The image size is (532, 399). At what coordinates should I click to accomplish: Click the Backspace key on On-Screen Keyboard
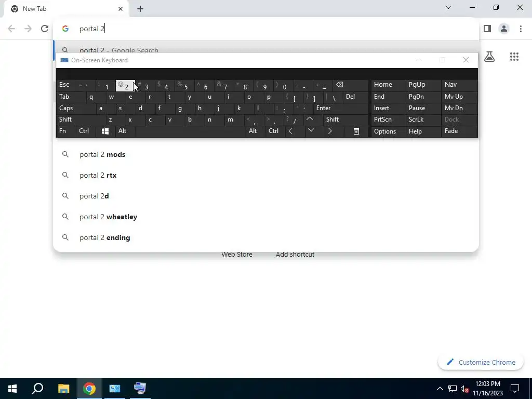pos(351,85)
